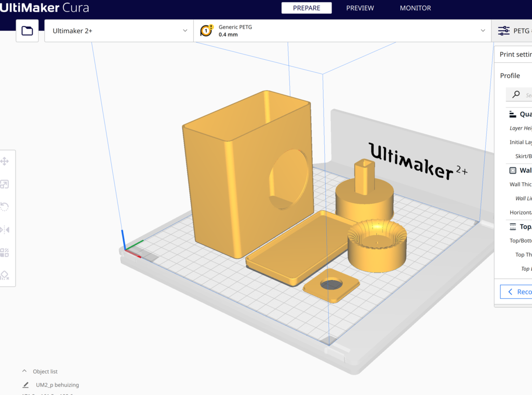Select the Scale tool in left toolbar
This screenshot has width=532, height=395.
click(4, 185)
